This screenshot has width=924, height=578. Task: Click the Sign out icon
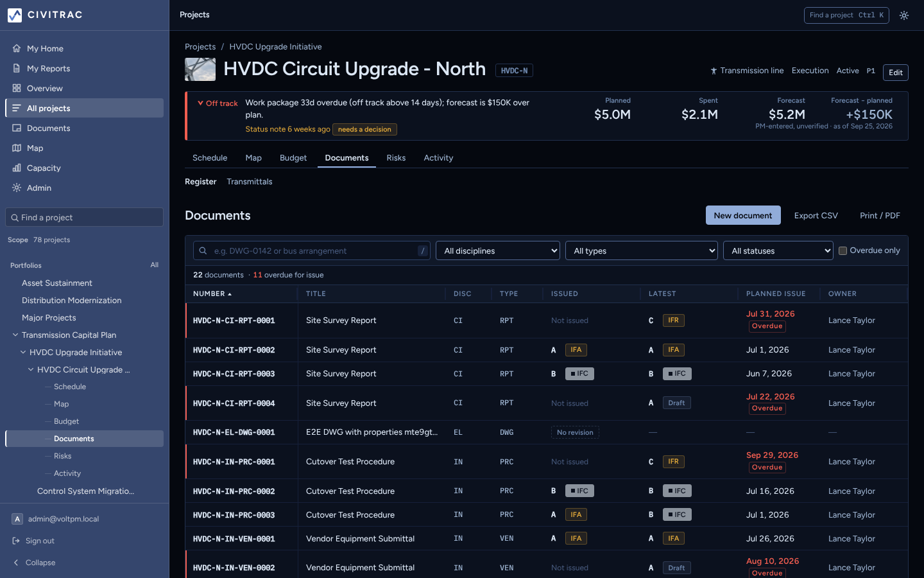(x=16, y=541)
